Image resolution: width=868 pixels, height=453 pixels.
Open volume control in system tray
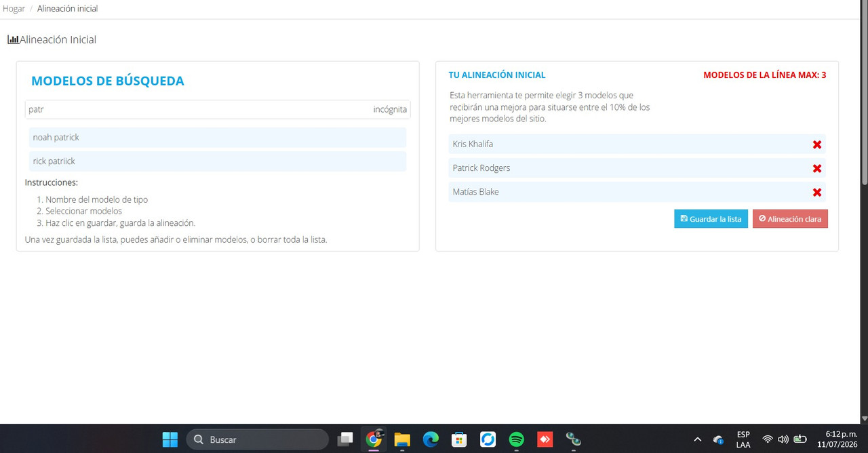click(783, 439)
